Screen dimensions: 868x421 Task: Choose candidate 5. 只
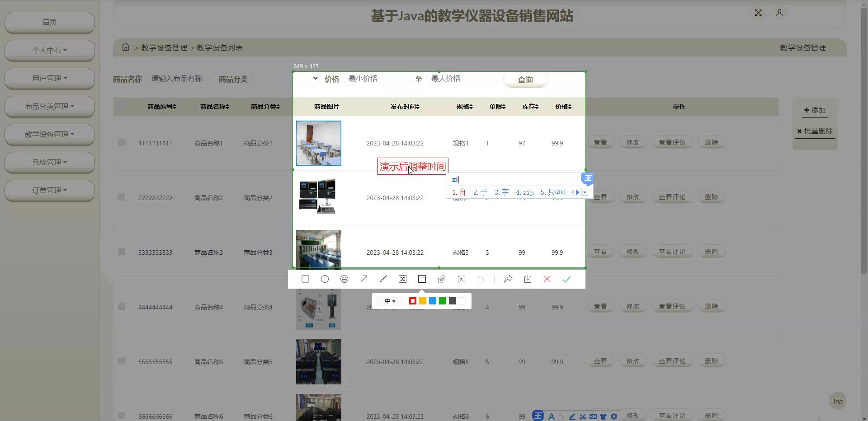553,192
